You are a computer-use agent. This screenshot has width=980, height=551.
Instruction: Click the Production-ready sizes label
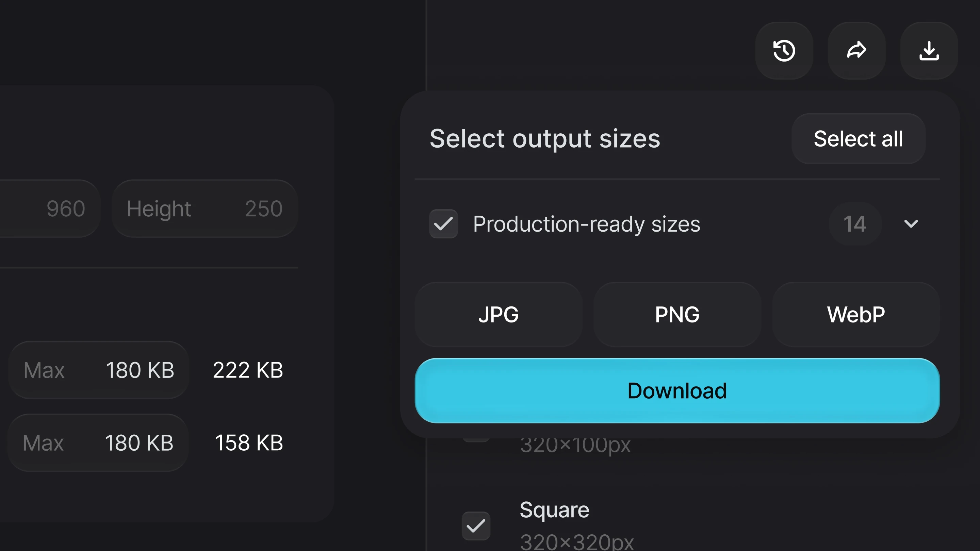[587, 224]
